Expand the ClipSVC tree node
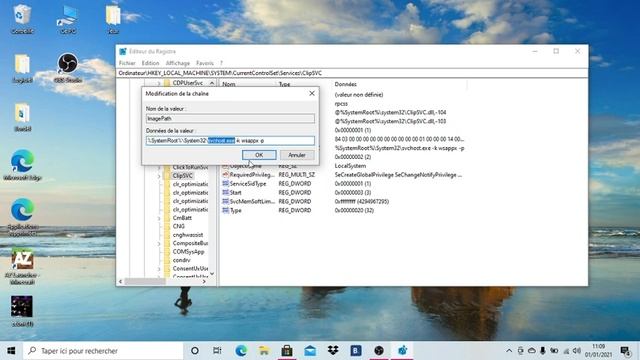640x360 pixels. point(159,176)
